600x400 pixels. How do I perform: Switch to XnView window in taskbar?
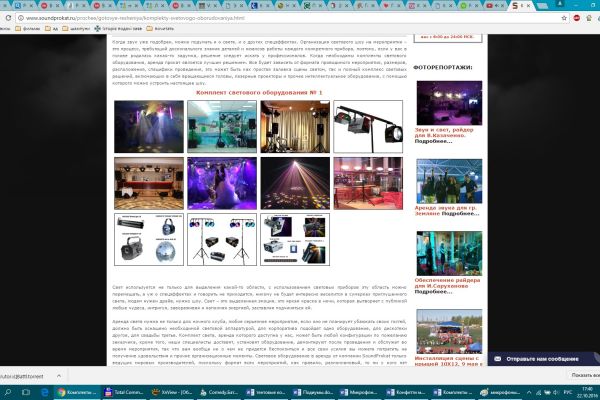[171, 392]
